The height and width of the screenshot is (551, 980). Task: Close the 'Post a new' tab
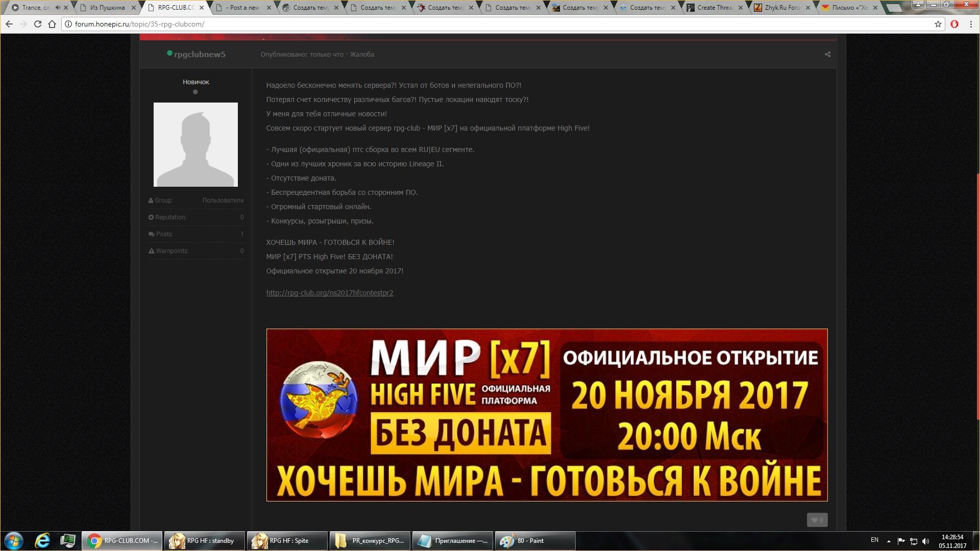coord(269,8)
